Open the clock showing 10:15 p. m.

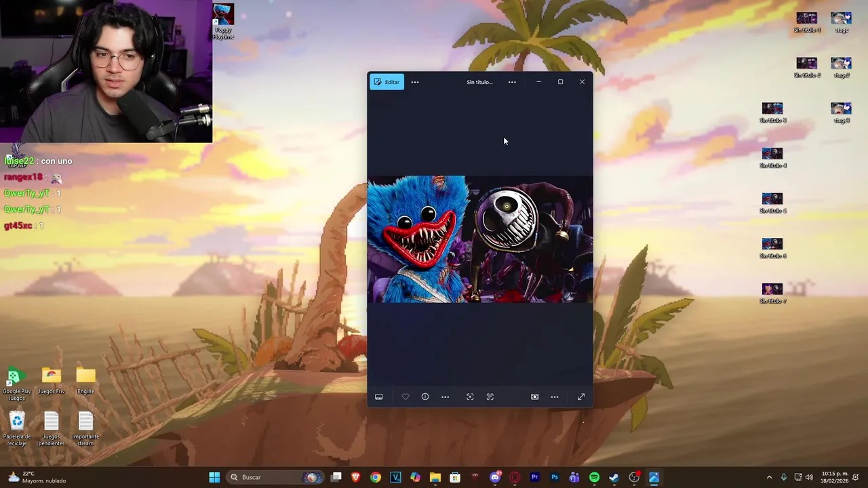pos(834,477)
